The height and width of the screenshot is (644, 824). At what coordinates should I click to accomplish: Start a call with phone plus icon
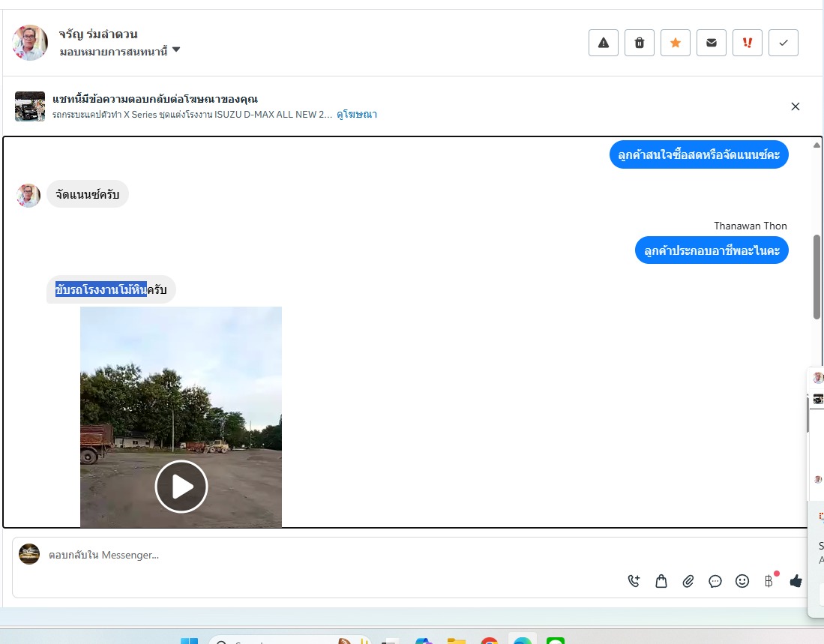pos(634,581)
